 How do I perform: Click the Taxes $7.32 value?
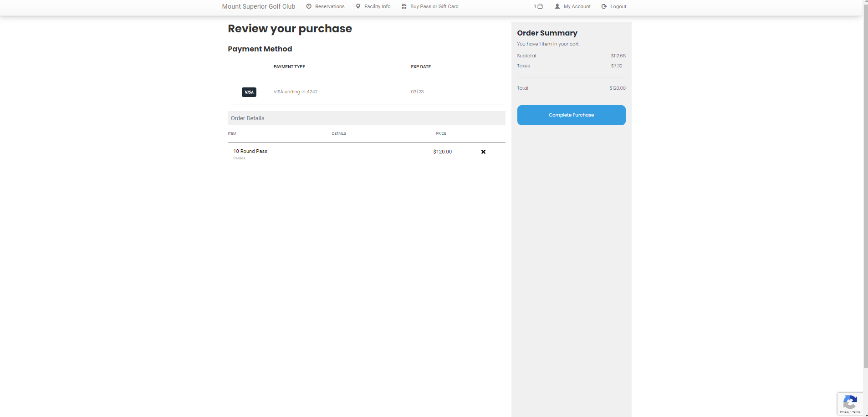click(x=617, y=66)
